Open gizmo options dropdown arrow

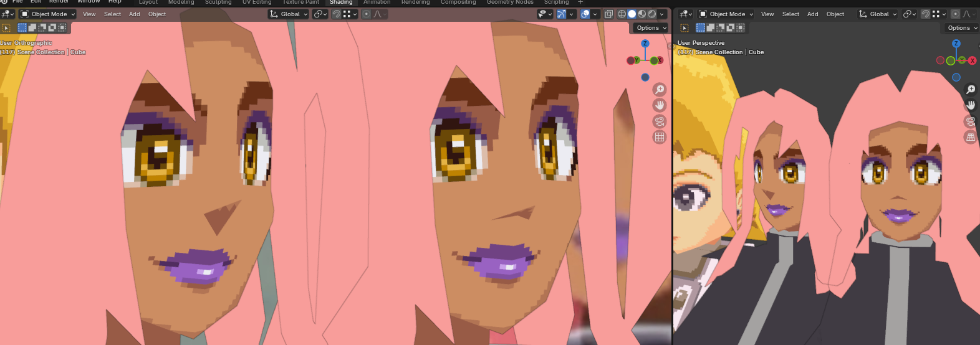[x=571, y=14]
